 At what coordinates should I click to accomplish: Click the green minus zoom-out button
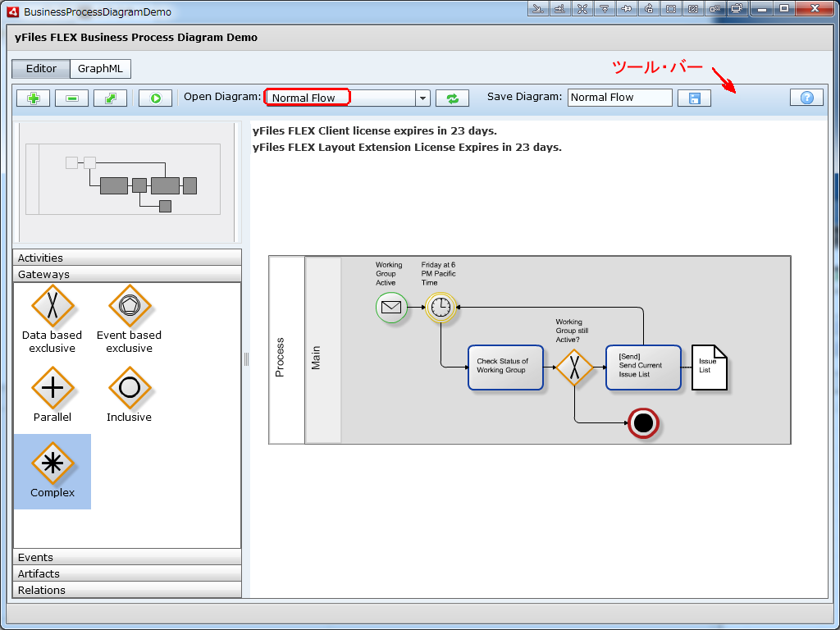coord(72,98)
